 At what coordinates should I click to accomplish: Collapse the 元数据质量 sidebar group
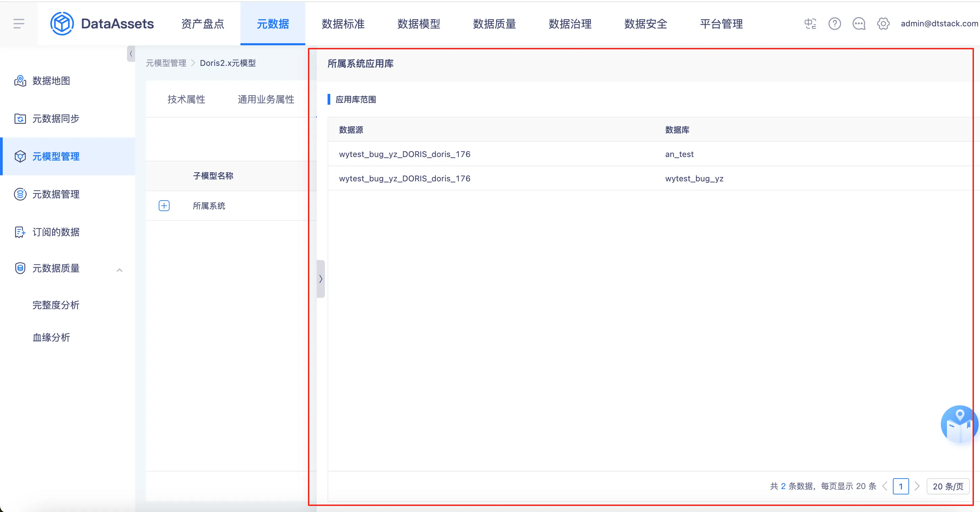[x=120, y=270]
